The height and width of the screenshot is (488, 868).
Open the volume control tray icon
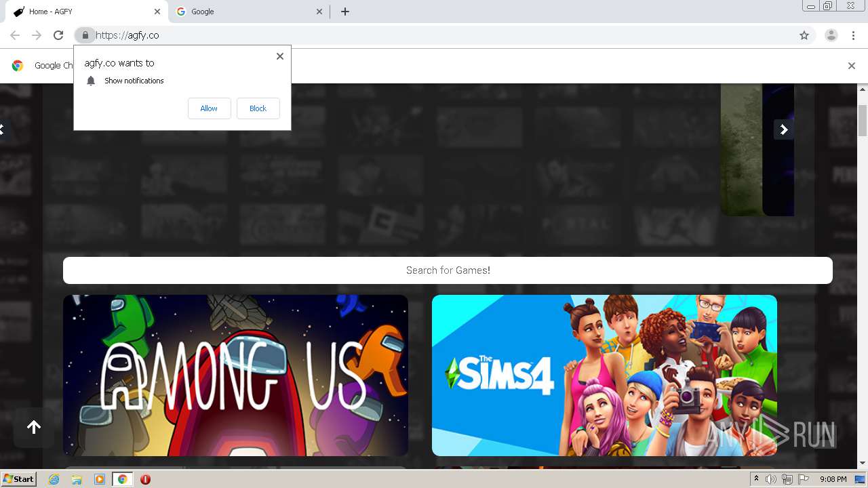(x=771, y=479)
